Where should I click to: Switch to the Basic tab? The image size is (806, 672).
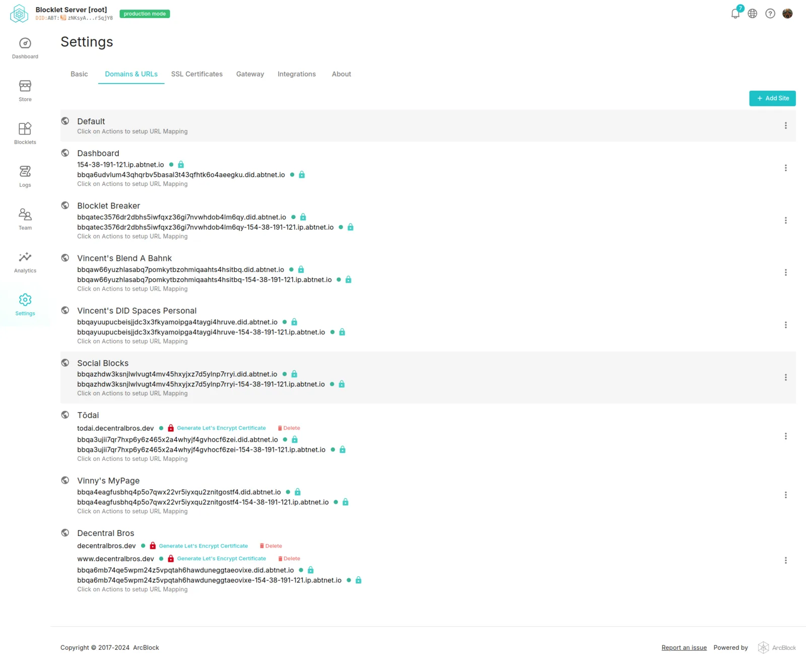(79, 74)
